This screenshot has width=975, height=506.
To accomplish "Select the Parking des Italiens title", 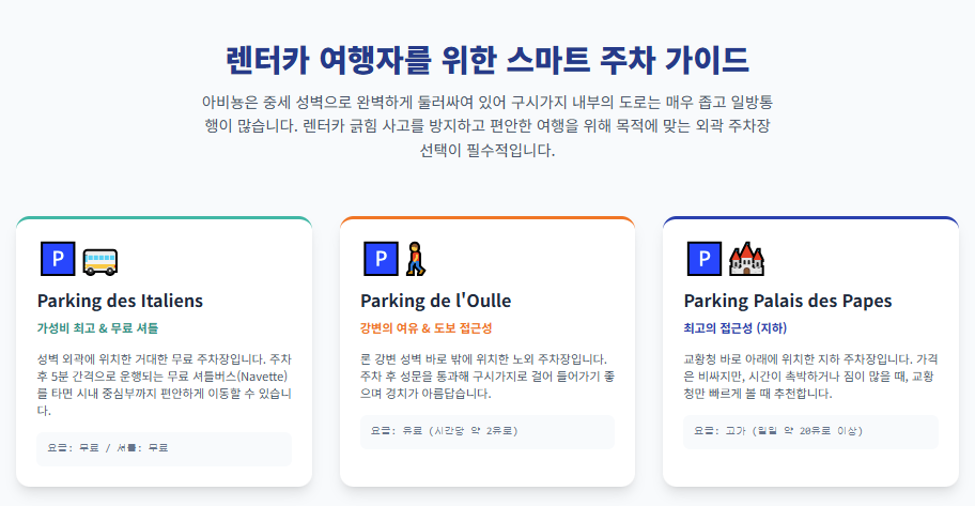I will click(120, 301).
